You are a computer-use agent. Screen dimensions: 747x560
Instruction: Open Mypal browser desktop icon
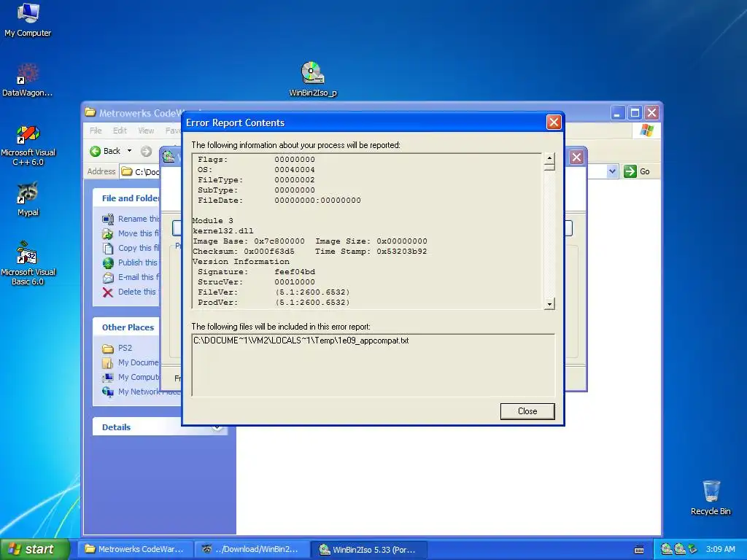tap(28, 199)
